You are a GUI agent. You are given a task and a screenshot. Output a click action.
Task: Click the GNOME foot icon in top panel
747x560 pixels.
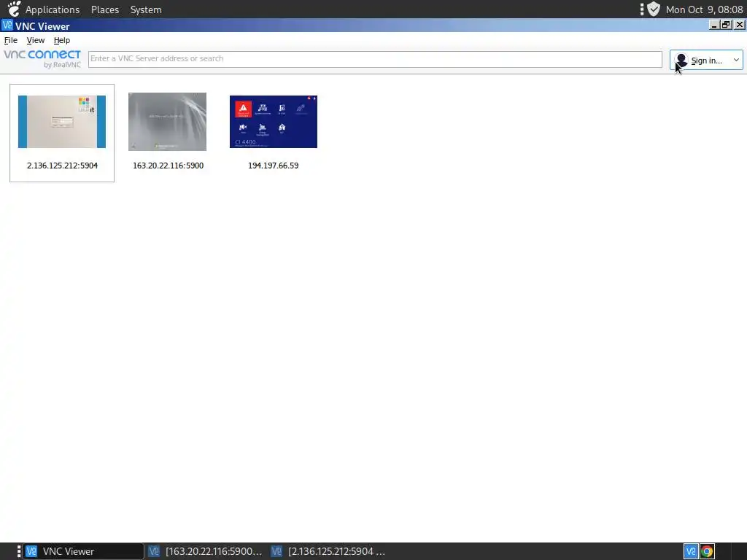15,9
